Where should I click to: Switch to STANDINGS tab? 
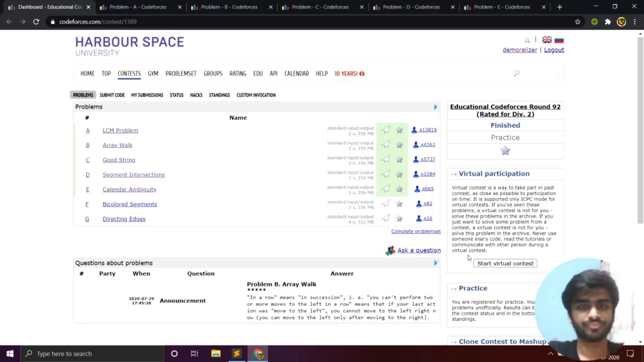[x=219, y=95]
